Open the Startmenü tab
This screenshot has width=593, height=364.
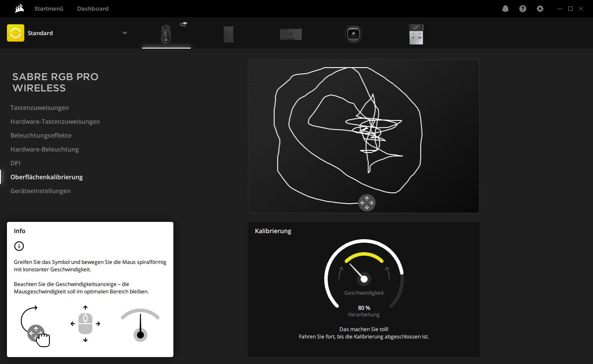(49, 9)
